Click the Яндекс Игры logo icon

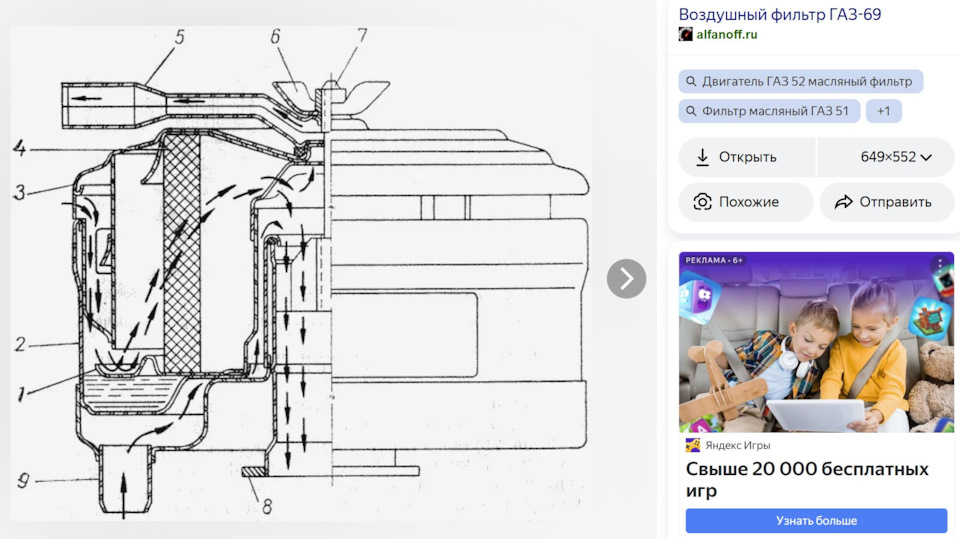(692, 445)
